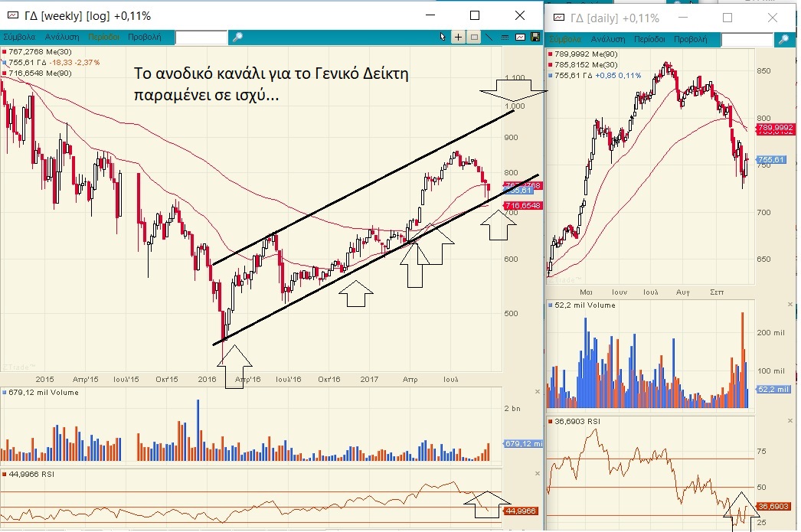Click symbol search field in weekly window
The height and width of the screenshot is (532, 801).
click(201, 37)
